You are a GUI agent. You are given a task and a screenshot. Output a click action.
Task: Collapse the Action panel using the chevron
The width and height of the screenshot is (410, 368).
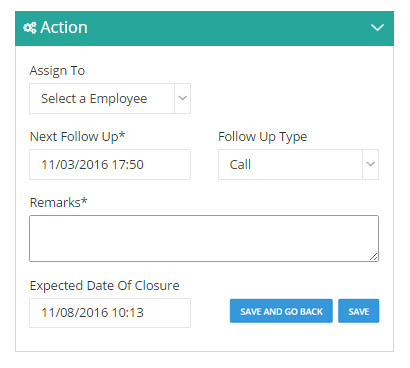(377, 28)
